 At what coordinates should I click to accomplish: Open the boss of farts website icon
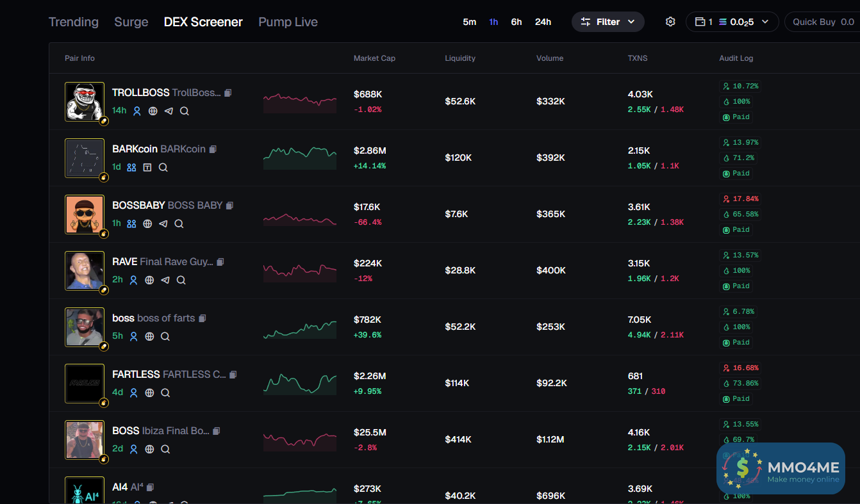pos(149,336)
